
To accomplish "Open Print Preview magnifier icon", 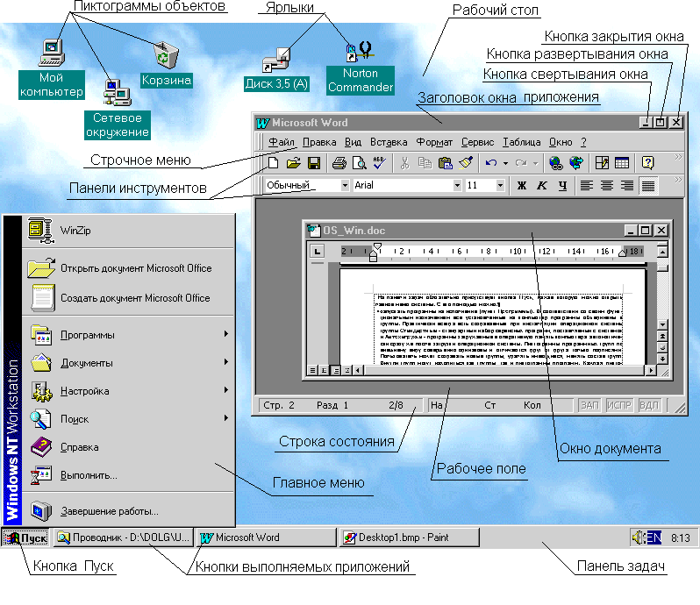I will (x=360, y=163).
